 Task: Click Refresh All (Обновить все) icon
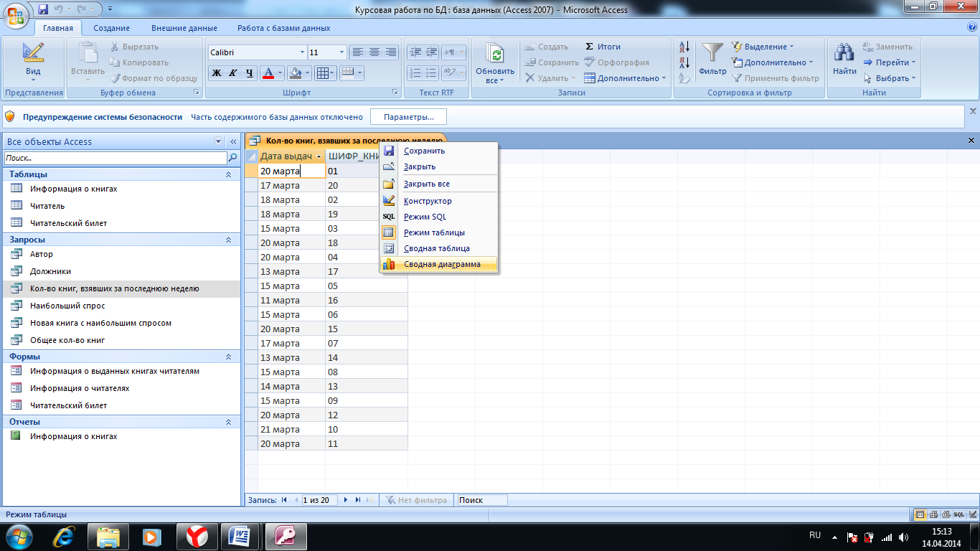coord(495,63)
